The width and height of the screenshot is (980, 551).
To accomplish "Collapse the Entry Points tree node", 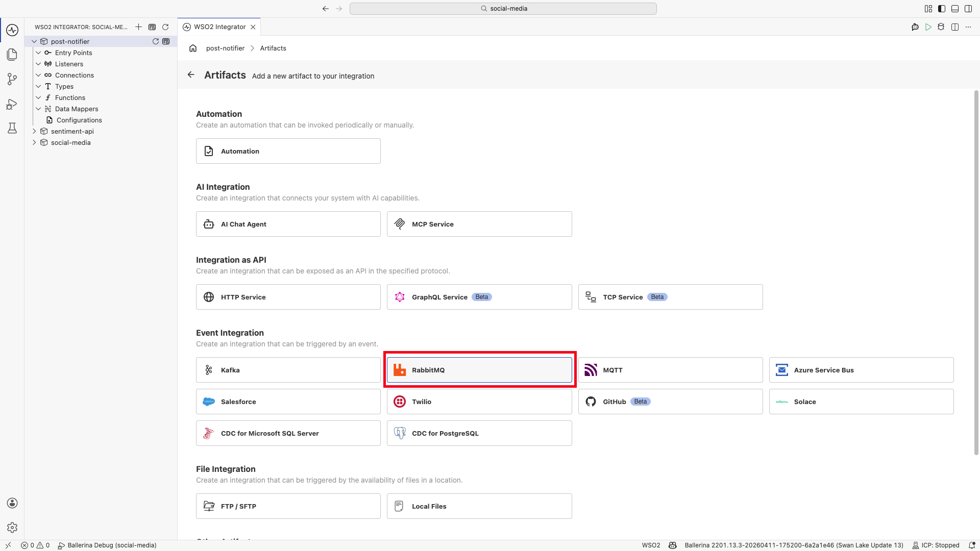I will point(38,53).
